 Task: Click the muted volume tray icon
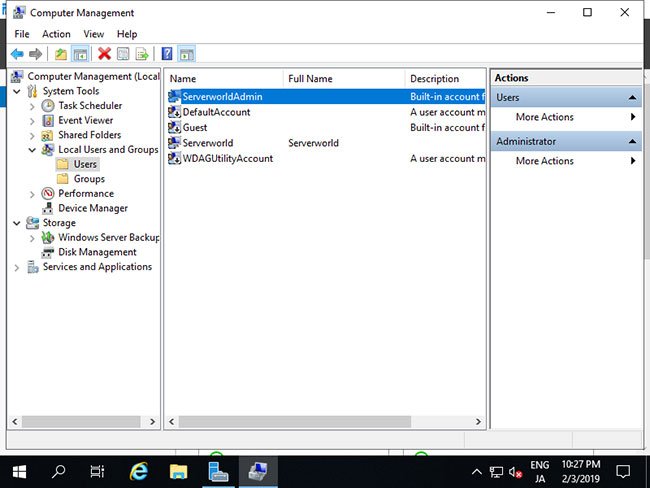(x=515, y=472)
